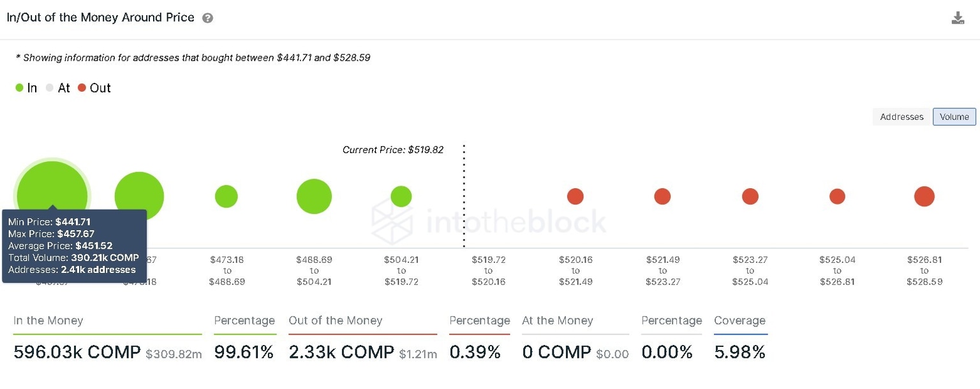
Task: Click the Current Price $519.82 label
Action: pos(393,150)
